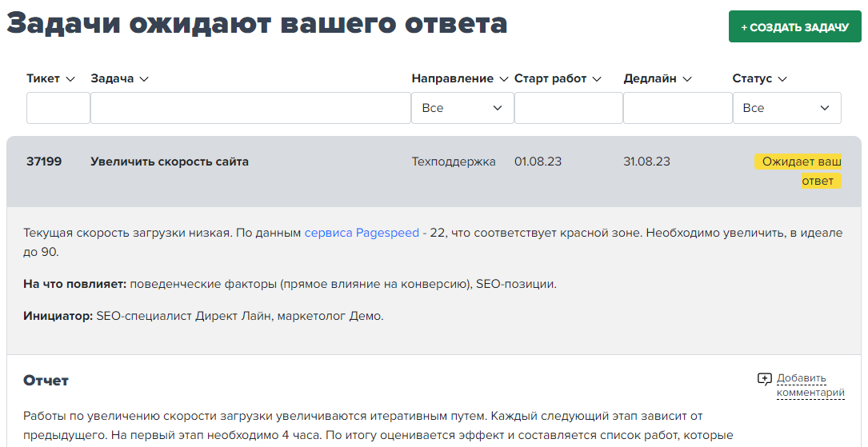868x447 pixels.
Task: Focus the Тикет filter input field
Action: coord(58,108)
